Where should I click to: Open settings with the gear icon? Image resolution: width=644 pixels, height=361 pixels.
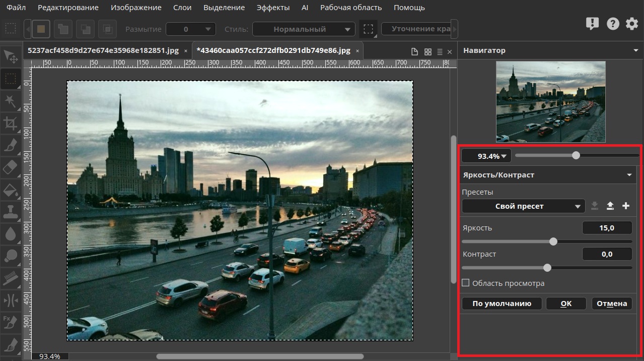(631, 24)
